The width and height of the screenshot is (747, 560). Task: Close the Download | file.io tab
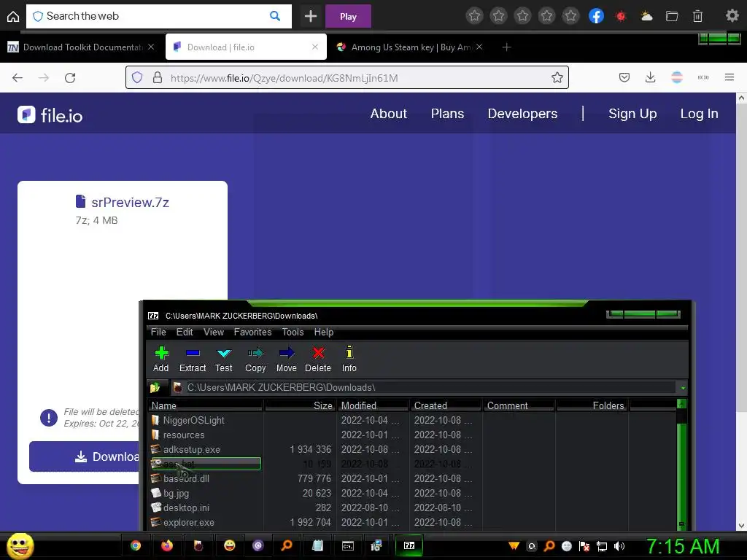tap(315, 47)
